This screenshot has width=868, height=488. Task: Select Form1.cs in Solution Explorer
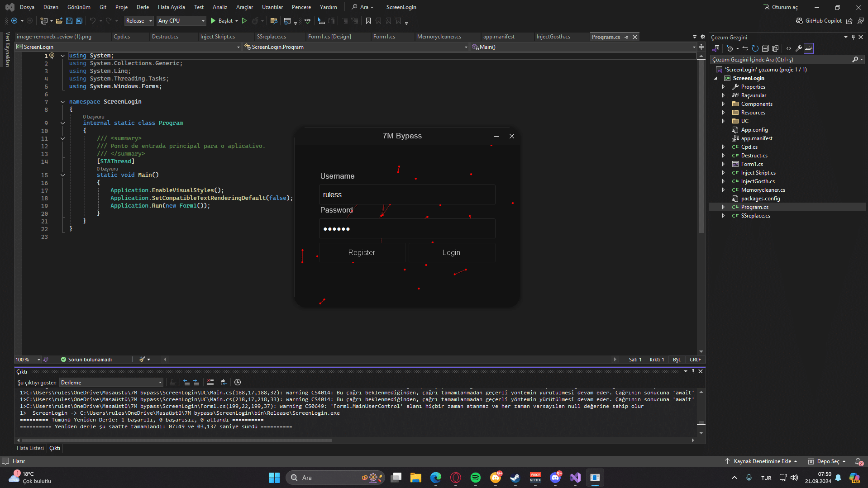click(x=752, y=164)
